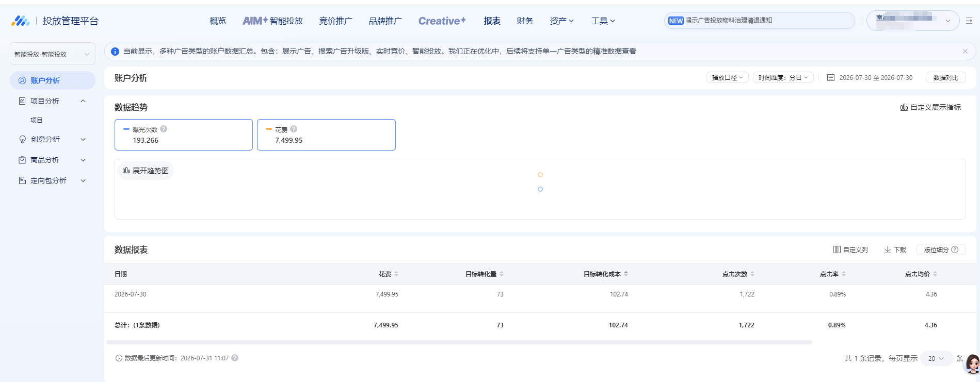
Task: Open the 资产 menu
Action: (561, 21)
